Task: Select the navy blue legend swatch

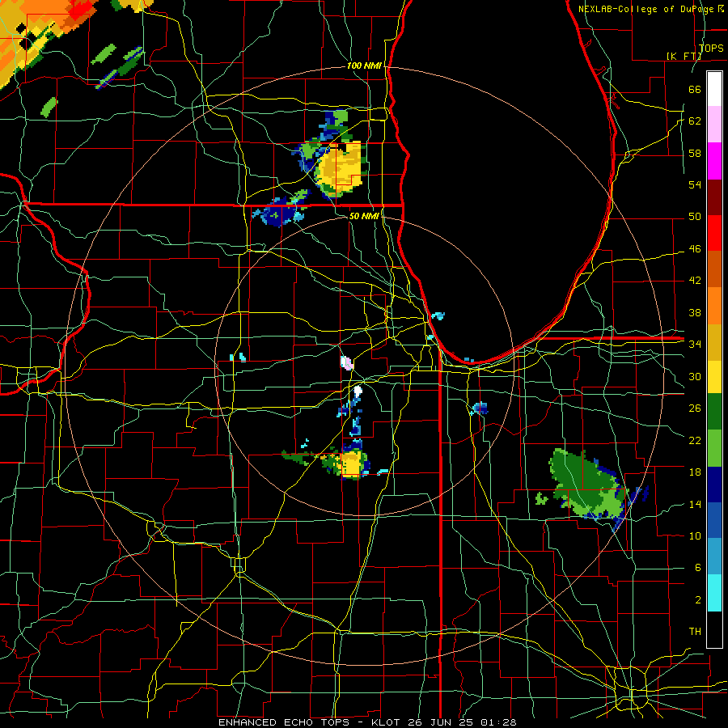Action: pos(714,485)
